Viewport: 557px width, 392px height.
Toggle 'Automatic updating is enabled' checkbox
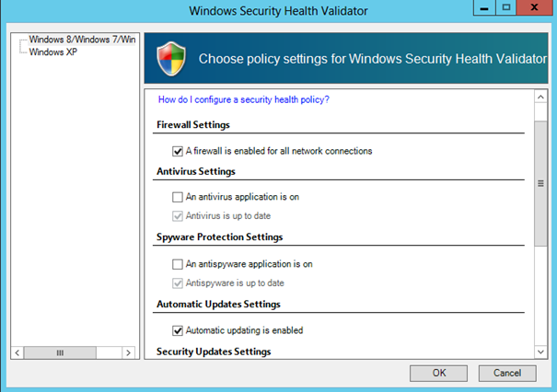(178, 330)
